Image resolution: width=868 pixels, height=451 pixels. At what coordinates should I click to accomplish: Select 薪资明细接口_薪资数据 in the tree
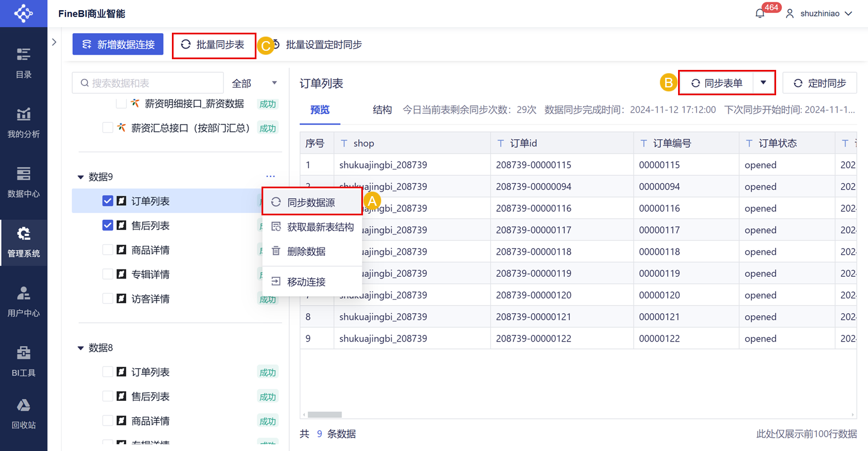(194, 104)
